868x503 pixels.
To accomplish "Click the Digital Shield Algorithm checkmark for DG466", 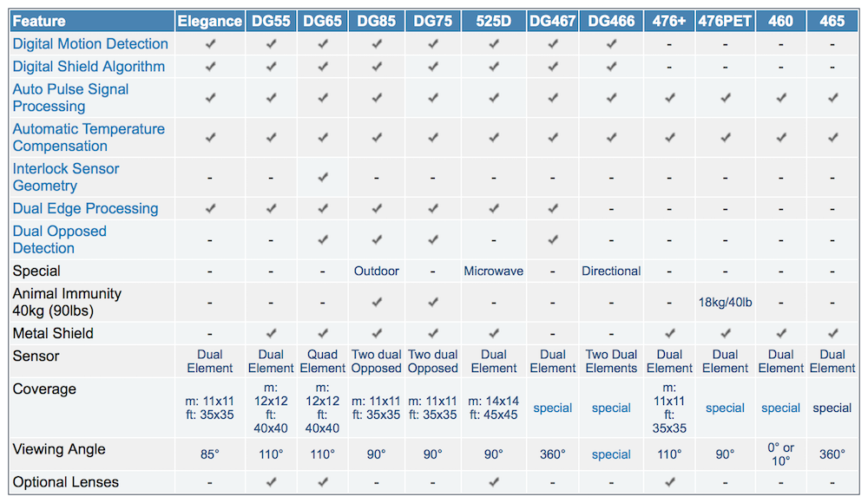I will coord(611,66).
